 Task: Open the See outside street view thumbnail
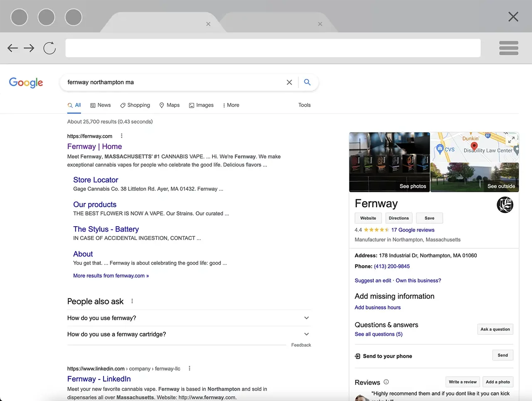(475, 177)
